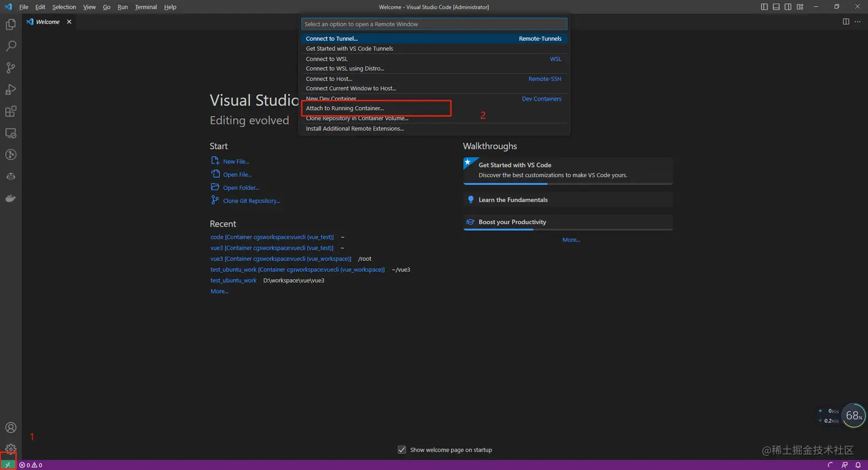Open the View menu
This screenshot has height=470, width=868.
point(90,7)
